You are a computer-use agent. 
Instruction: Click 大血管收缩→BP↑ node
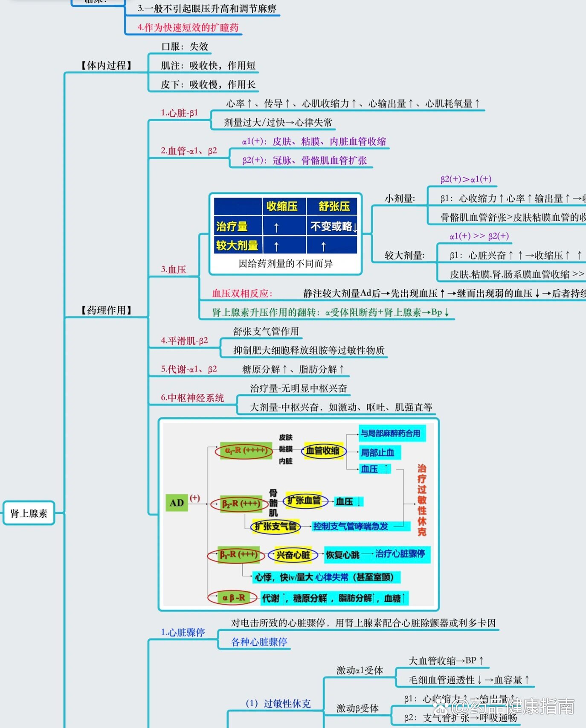[446, 661]
